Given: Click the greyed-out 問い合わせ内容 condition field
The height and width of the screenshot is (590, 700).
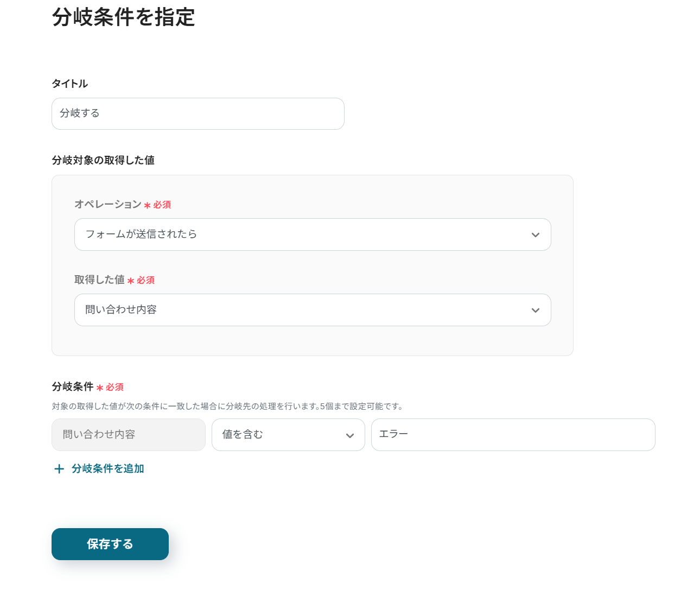Looking at the screenshot, I should click(128, 435).
